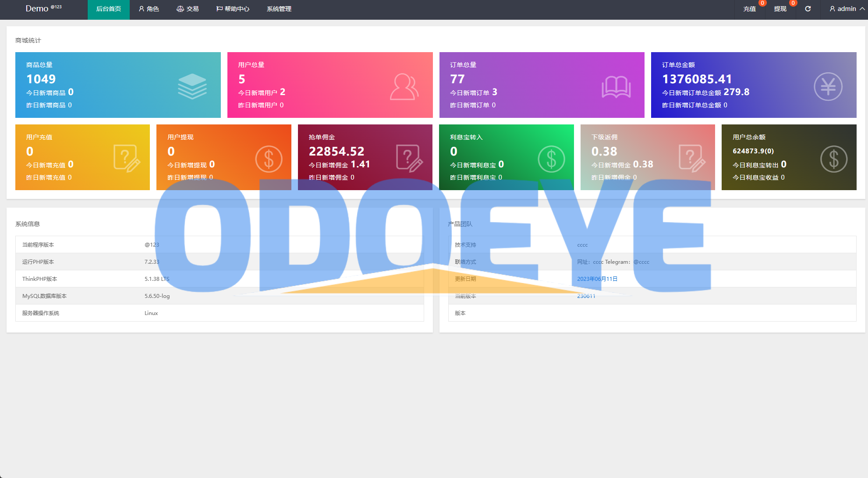This screenshot has height=478, width=868.
Task: Open the 系统管理 menu
Action: [x=279, y=9]
